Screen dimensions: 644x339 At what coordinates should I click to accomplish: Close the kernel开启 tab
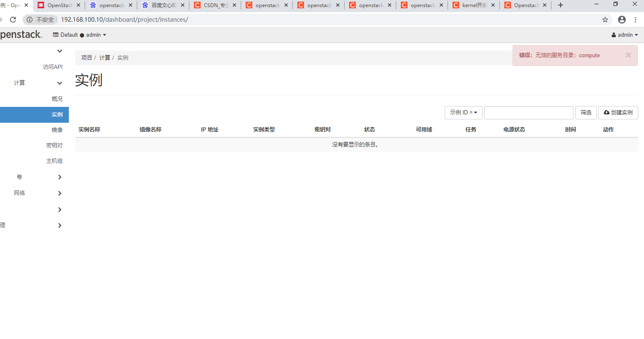[x=493, y=5]
